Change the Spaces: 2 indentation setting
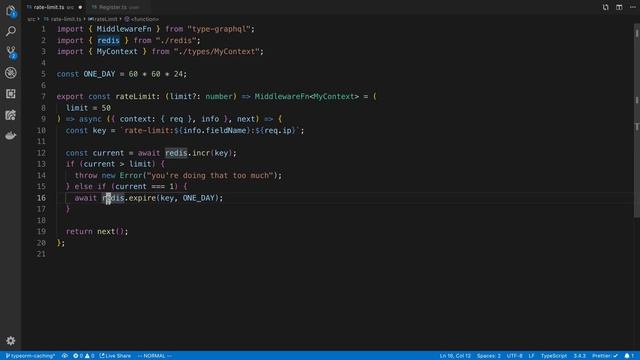This screenshot has width=640, height=360. [489, 356]
